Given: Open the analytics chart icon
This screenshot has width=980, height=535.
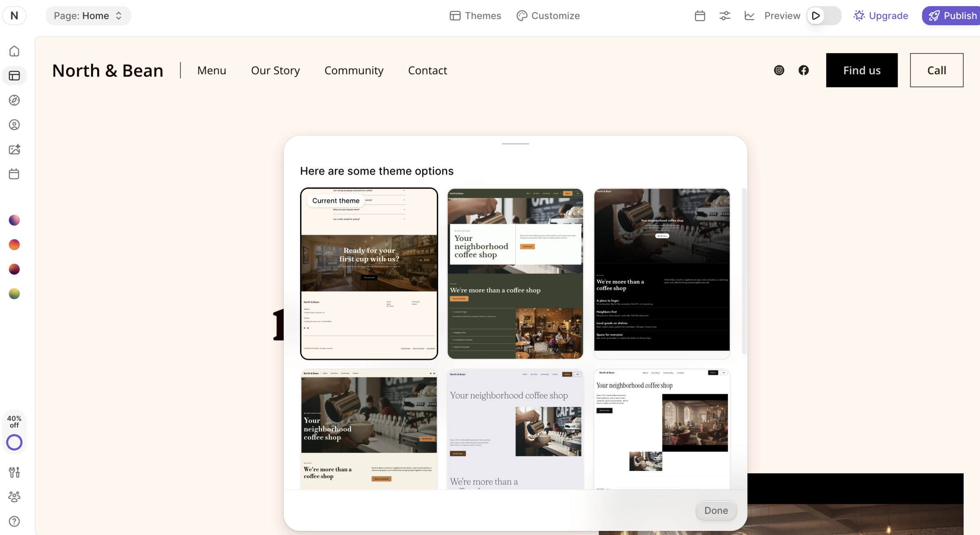Looking at the screenshot, I should (749, 16).
